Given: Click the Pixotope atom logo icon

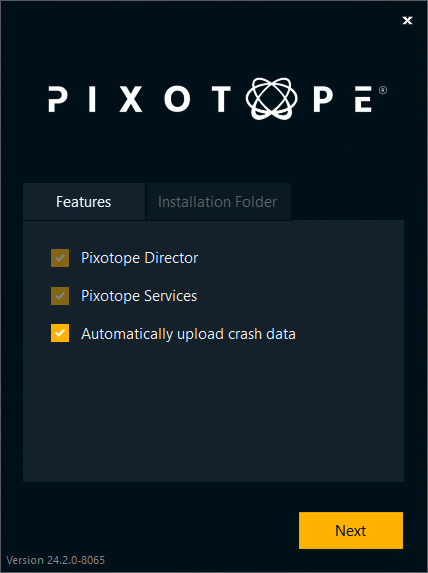Looking at the screenshot, I should (x=272, y=99).
